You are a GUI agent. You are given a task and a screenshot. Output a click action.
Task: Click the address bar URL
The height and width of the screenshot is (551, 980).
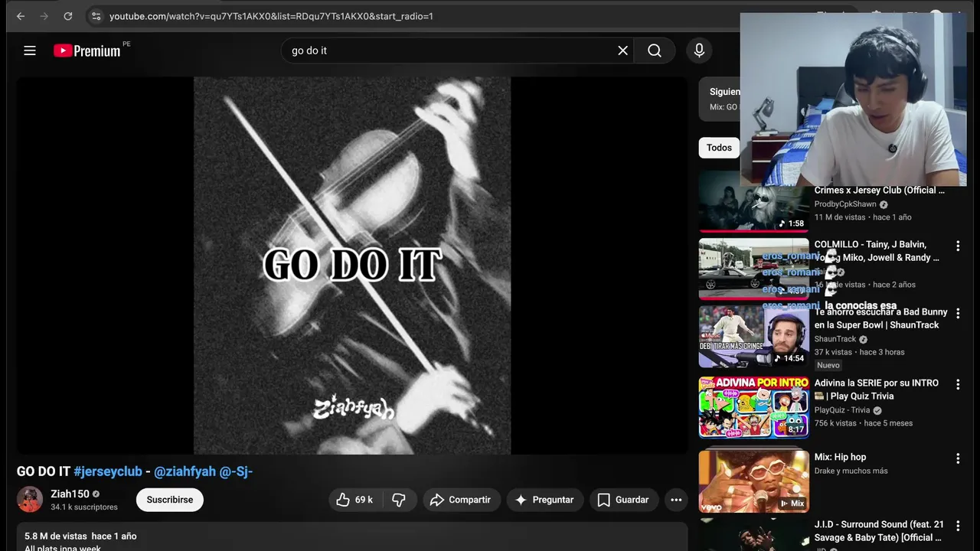tap(271, 16)
